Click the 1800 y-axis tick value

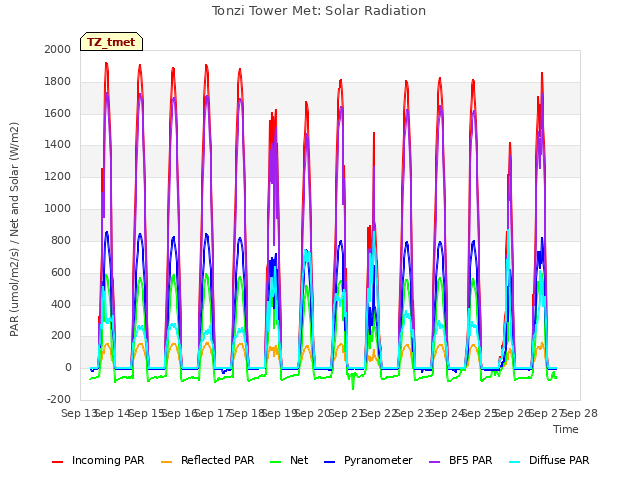click(58, 82)
